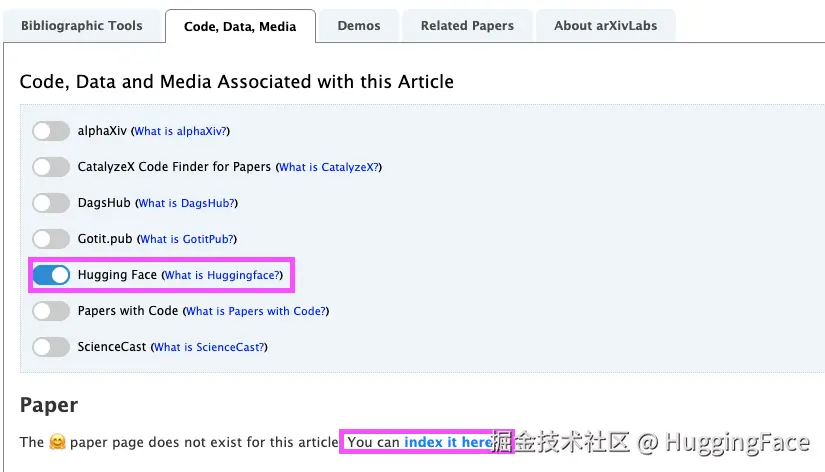825x472 pixels.
Task: Select the Code, Data, Media tab
Action: 240,26
